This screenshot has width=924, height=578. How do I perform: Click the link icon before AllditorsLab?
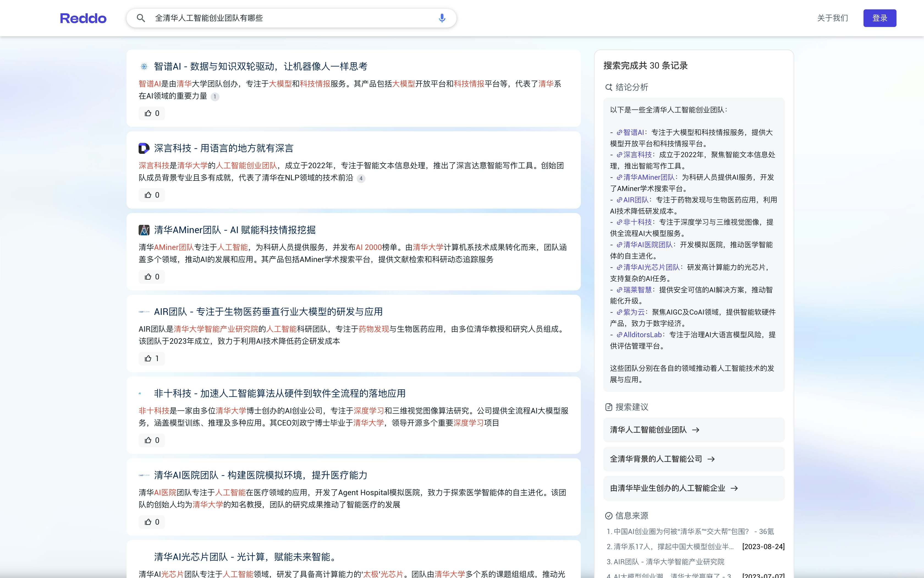(619, 335)
